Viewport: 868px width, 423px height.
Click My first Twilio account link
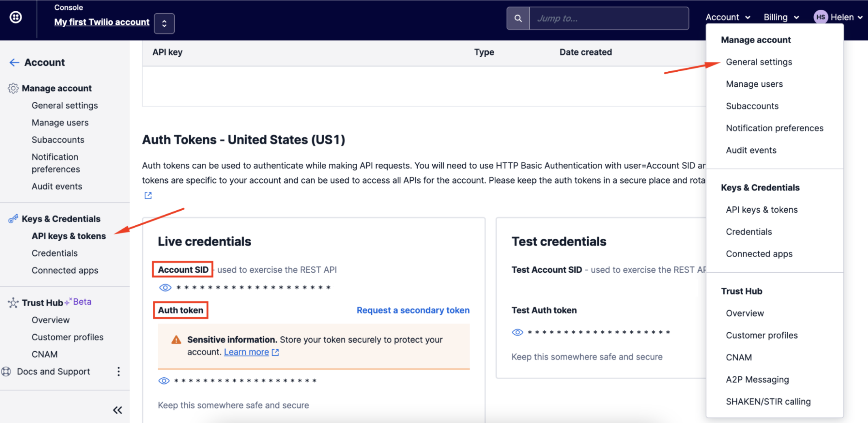pyautogui.click(x=102, y=22)
